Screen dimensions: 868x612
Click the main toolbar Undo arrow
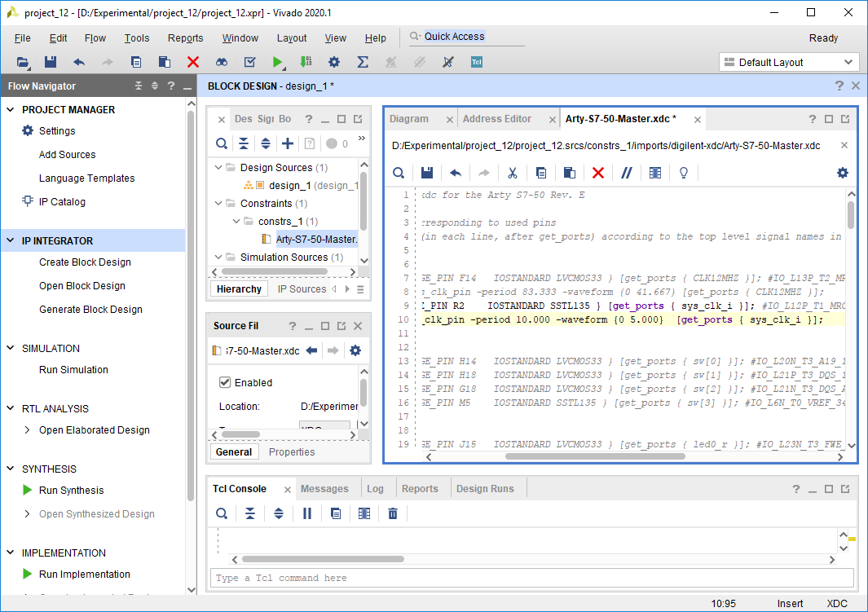(79, 62)
